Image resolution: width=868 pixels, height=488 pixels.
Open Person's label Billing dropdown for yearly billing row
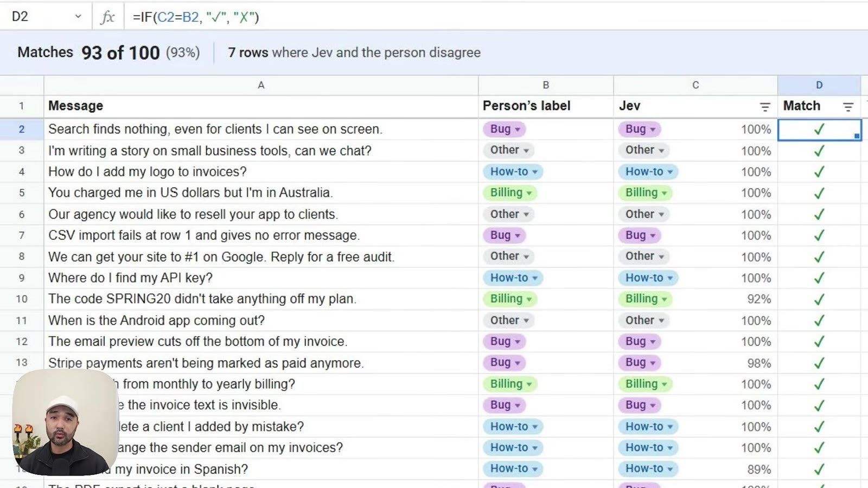click(x=510, y=384)
